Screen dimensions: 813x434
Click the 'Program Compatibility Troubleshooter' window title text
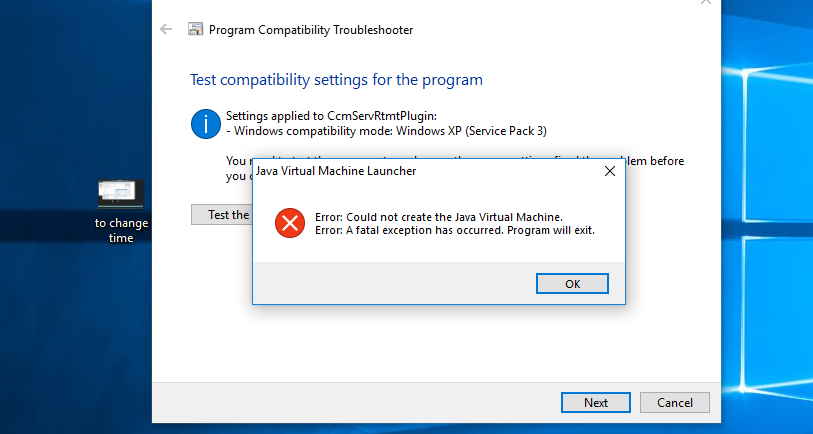pyautogui.click(x=311, y=30)
